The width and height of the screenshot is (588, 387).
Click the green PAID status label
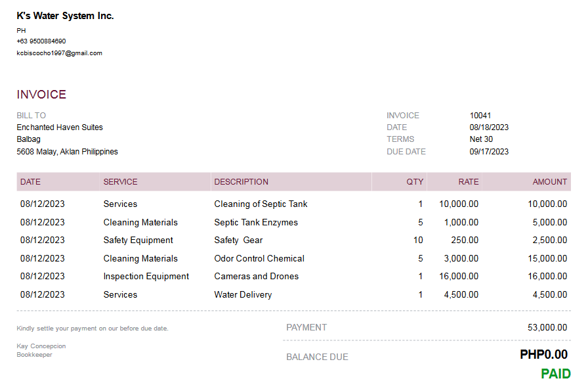(x=555, y=374)
